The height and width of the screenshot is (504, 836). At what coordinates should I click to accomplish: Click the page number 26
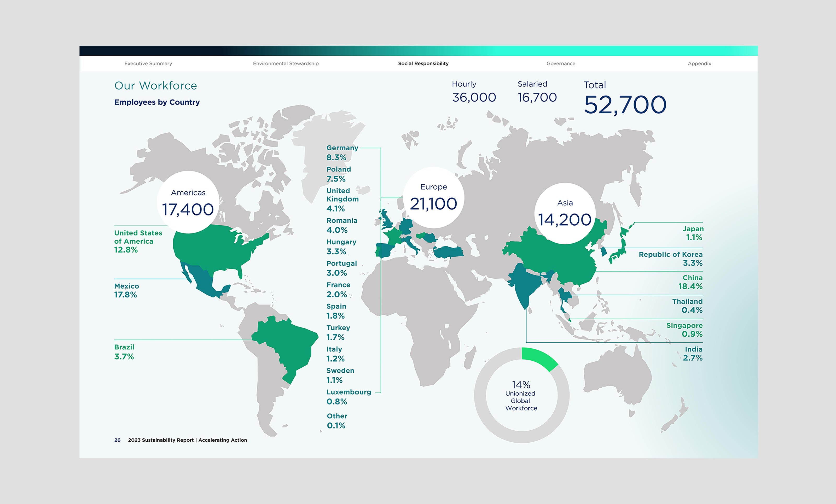pyautogui.click(x=117, y=440)
